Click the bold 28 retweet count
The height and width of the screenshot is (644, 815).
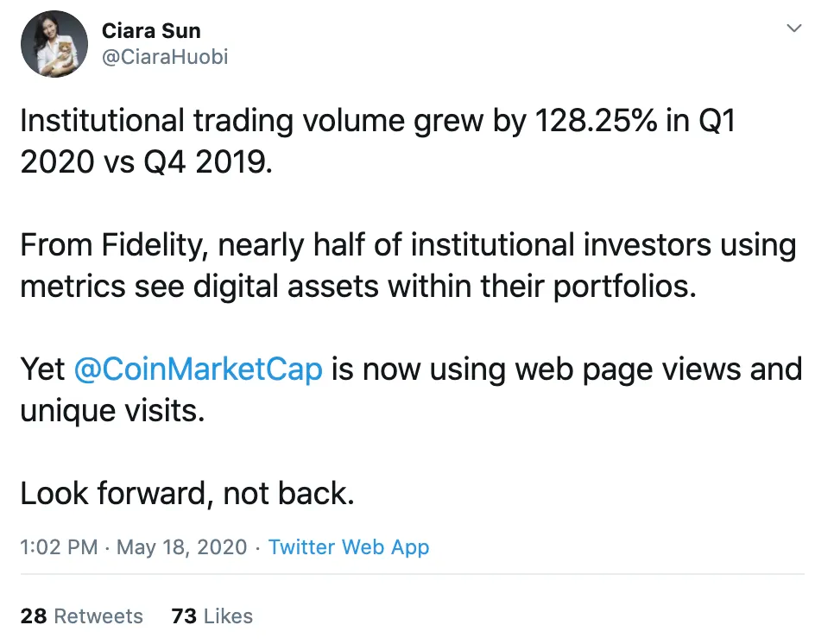click(x=34, y=616)
